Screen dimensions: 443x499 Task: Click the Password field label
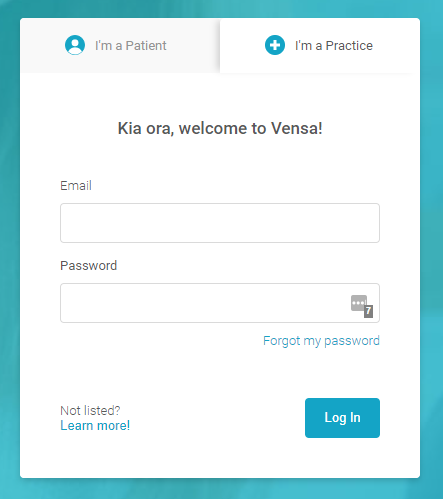[x=89, y=266]
